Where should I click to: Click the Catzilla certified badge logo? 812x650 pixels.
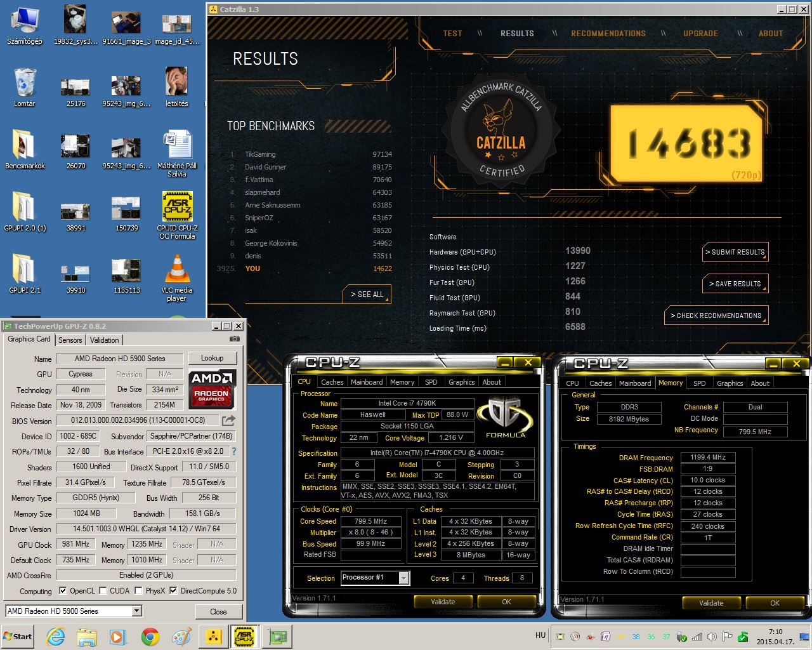501,131
